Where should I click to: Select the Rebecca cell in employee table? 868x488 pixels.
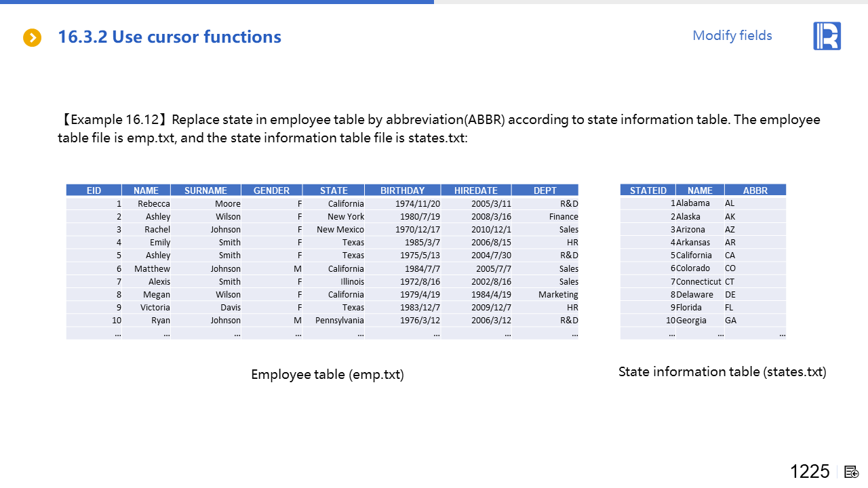coord(154,203)
